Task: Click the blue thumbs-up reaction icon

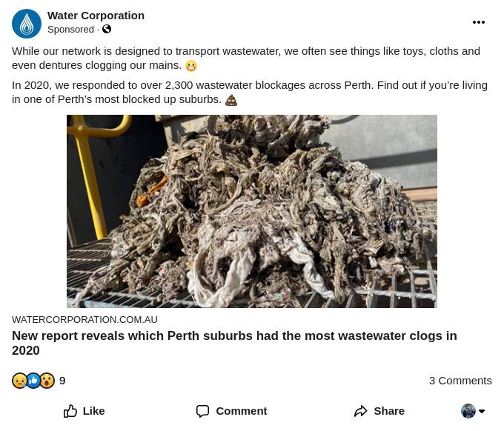Action: (x=33, y=381)
